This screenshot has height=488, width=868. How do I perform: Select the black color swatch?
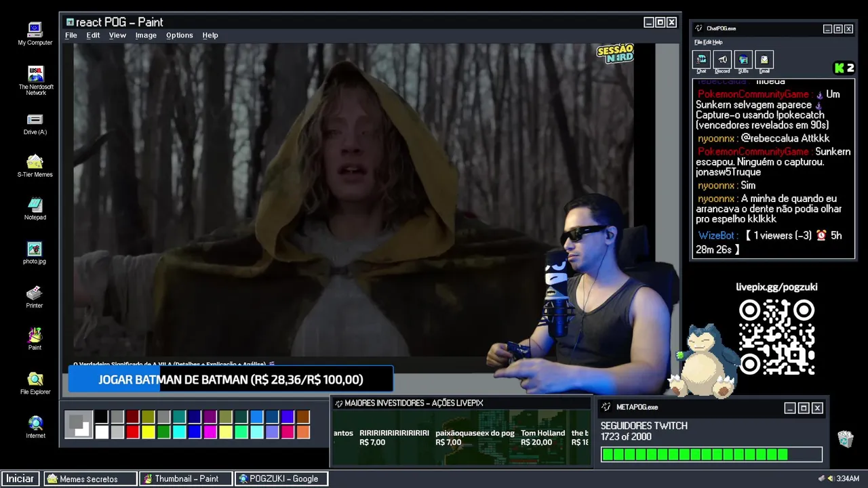click(102, 417)
